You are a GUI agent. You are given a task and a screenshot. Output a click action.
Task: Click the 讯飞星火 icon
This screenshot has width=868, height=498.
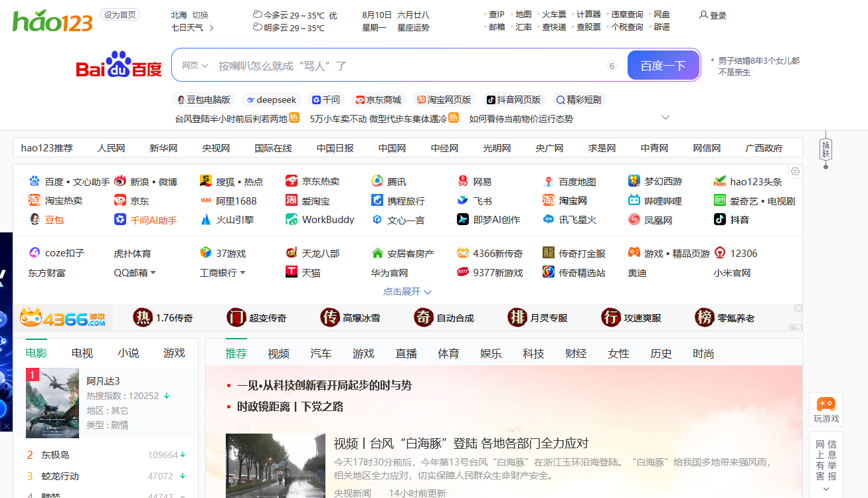549,220
